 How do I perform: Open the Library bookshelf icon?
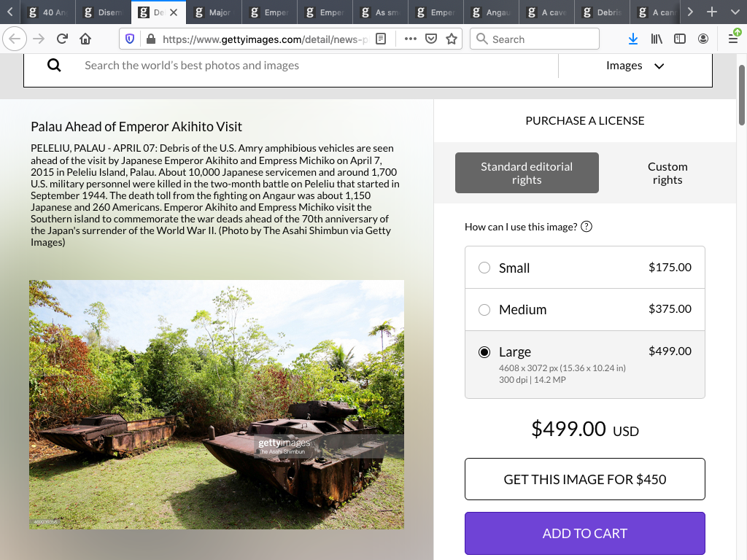pyautogui.click(x=657, y=39)
